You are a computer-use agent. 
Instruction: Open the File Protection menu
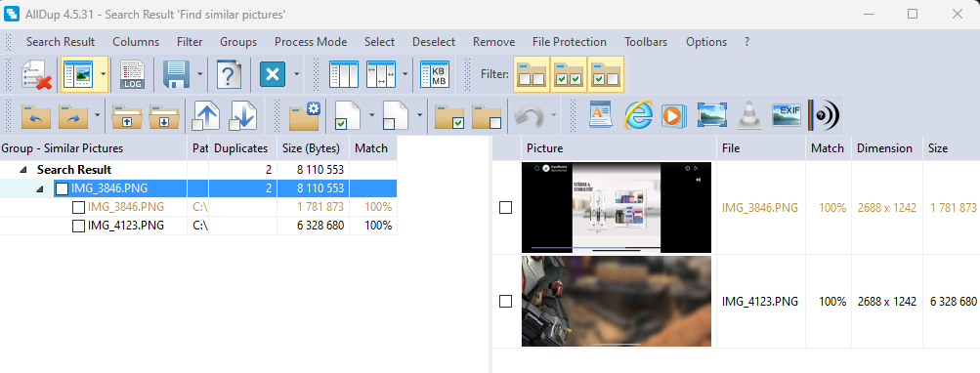click(x=570, y=42)
